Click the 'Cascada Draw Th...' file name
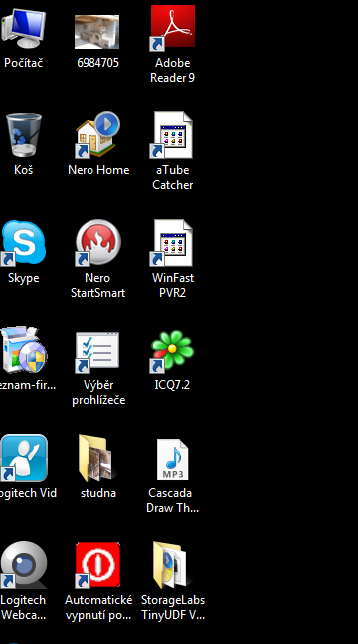The height and width of the screenshot is (644, 358). (x=172, y=500)
